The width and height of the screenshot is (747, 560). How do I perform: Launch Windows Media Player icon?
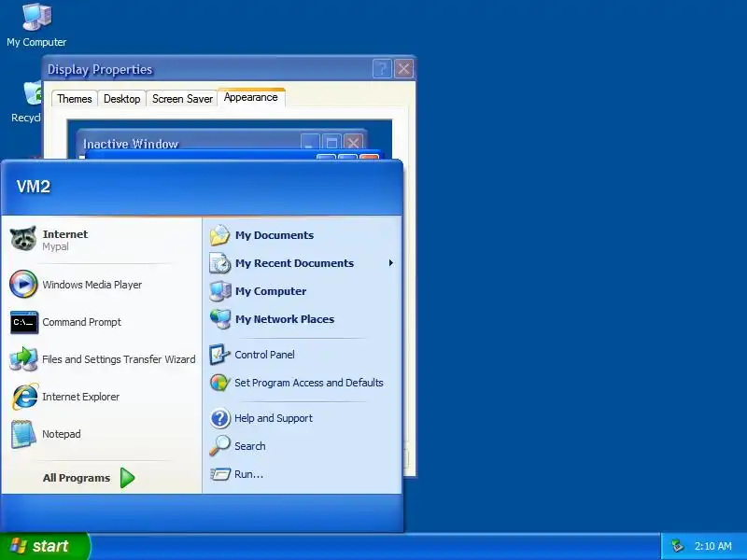tap(23, 284)
